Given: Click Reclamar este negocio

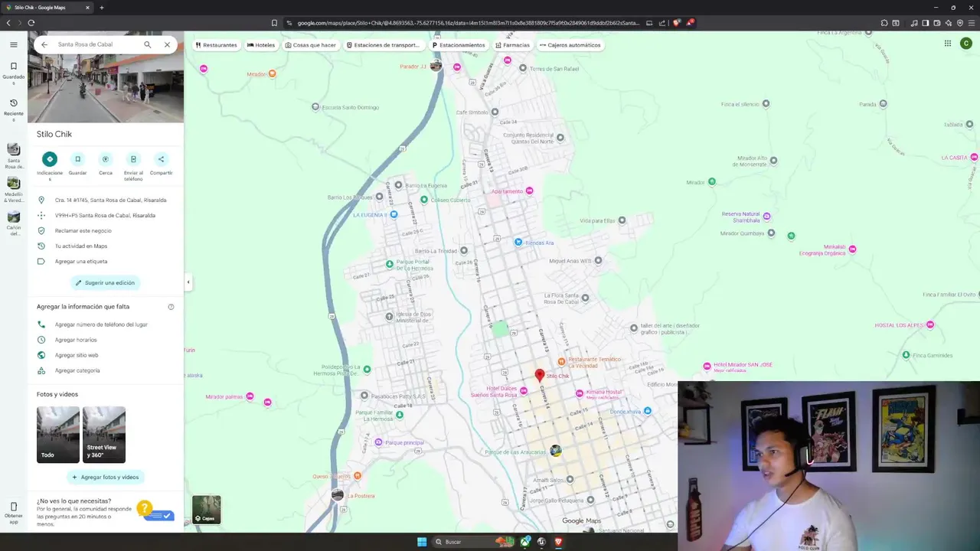Looking at the screenshot, I should pyautogui.click(x=105, y=230).
